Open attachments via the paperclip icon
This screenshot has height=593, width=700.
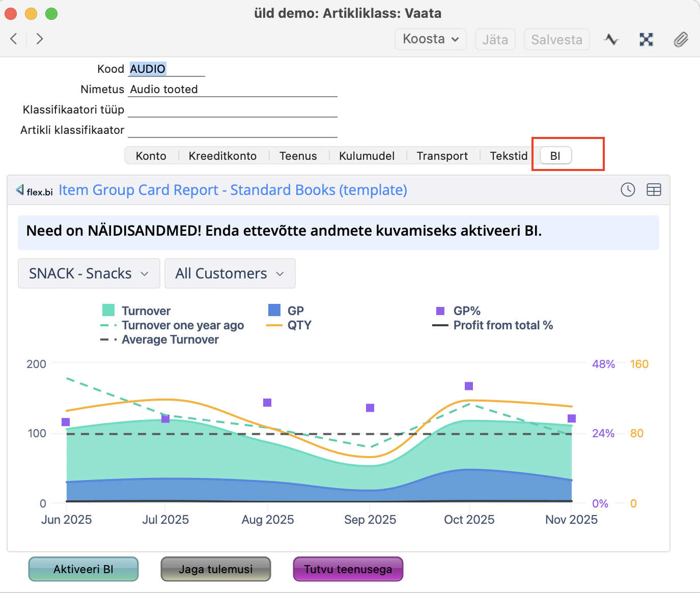coord(681,39)
